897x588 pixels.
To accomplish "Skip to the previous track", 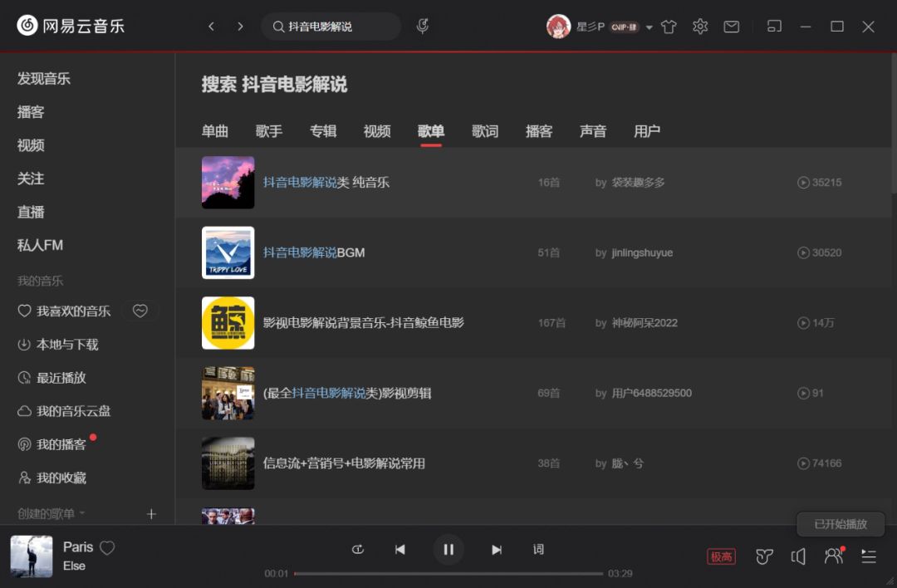I will pyautogui.click(x=399, y=549).
